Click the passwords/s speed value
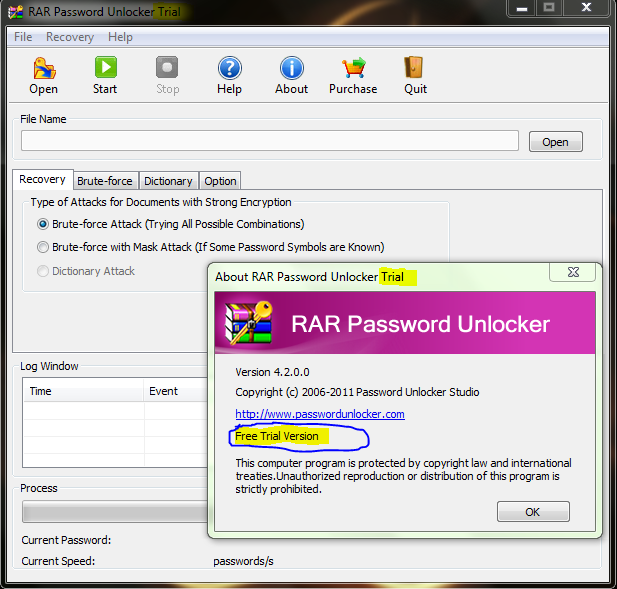This screenshot has width=617, height=589. click(244, 561)
